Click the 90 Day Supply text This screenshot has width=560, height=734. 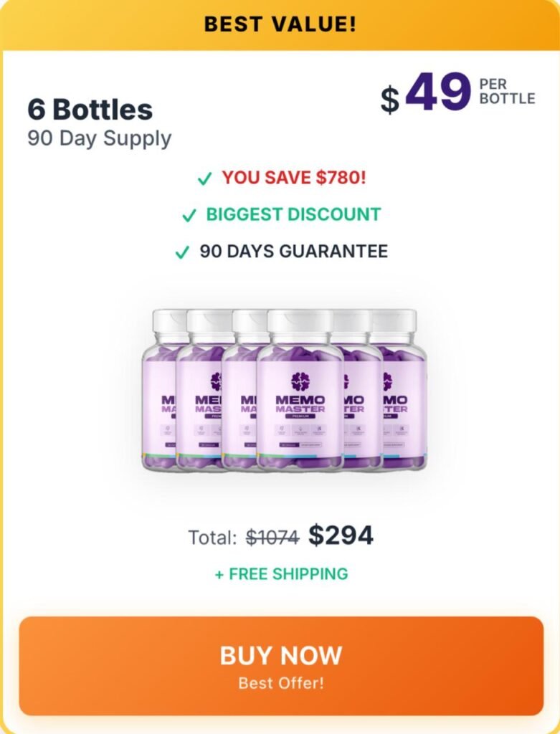point(100,138)
